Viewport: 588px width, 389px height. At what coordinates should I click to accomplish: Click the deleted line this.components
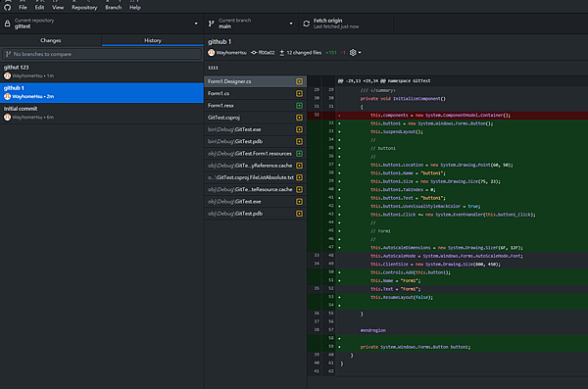(x=448, y=116)
